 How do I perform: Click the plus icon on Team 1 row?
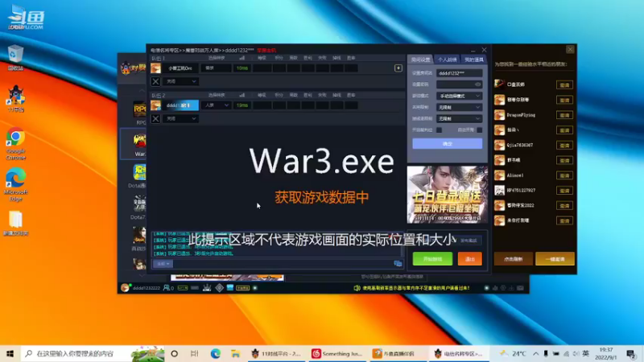[398, 68]
